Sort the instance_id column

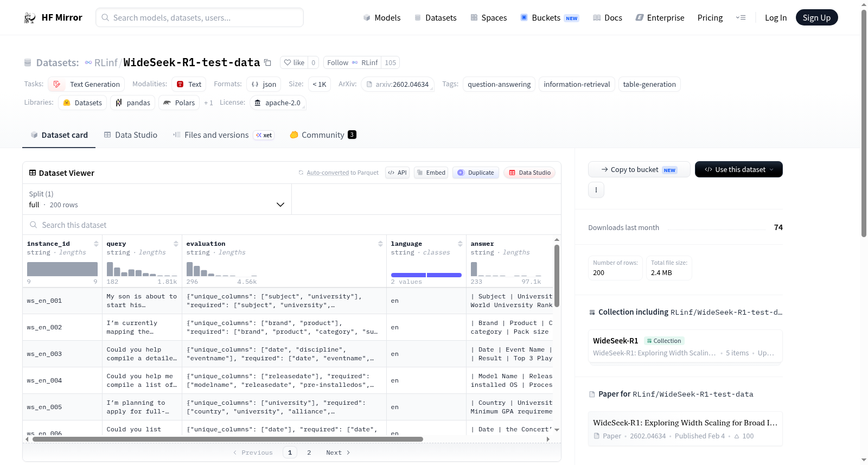pyautogui.click(x=96, y=244)
